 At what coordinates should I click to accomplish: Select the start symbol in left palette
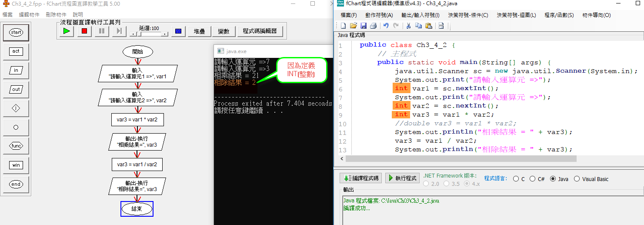coord(16,32)
